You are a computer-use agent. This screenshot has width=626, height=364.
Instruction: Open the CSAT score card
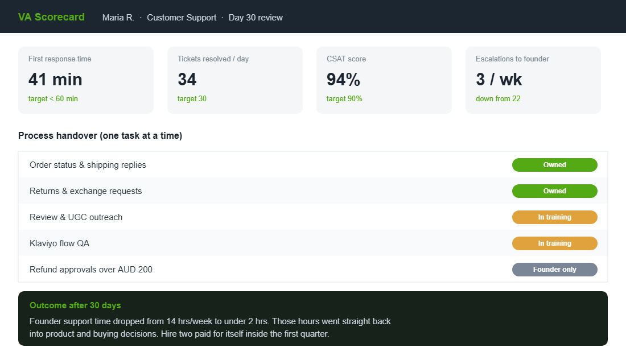tap(384, 80)
